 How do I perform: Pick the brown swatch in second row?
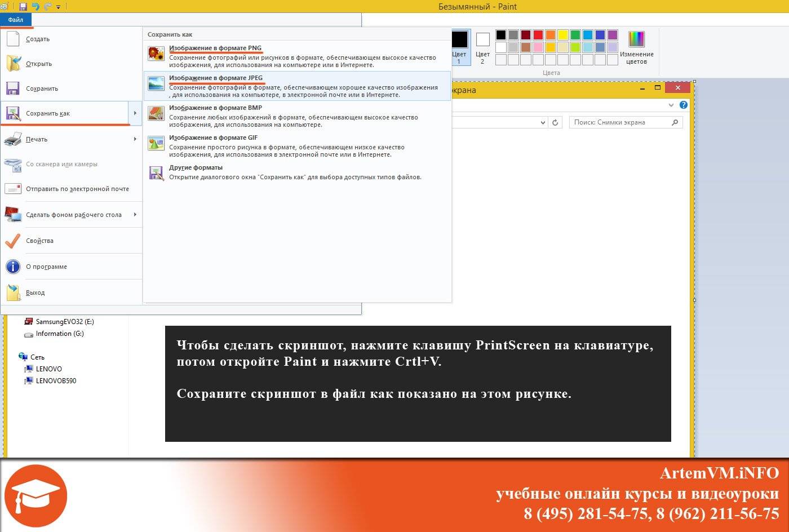pos(526,47)
